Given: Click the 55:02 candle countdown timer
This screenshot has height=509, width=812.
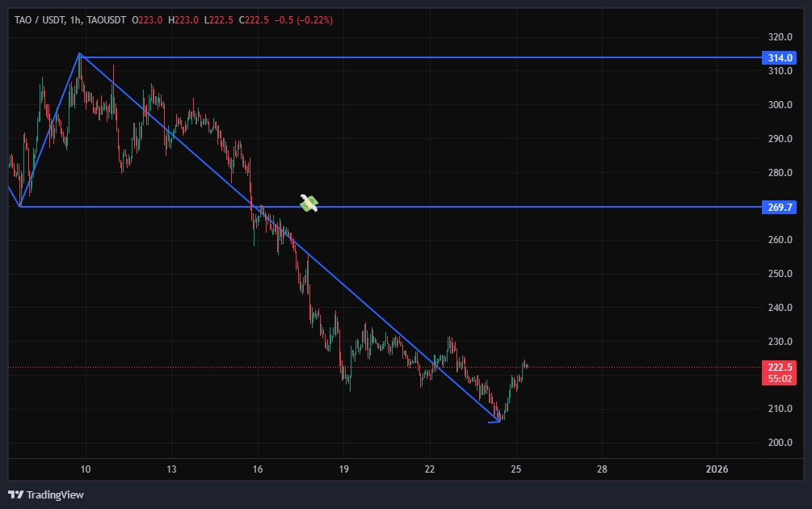Looking at the screenshot, I should [x=779, y=377].
